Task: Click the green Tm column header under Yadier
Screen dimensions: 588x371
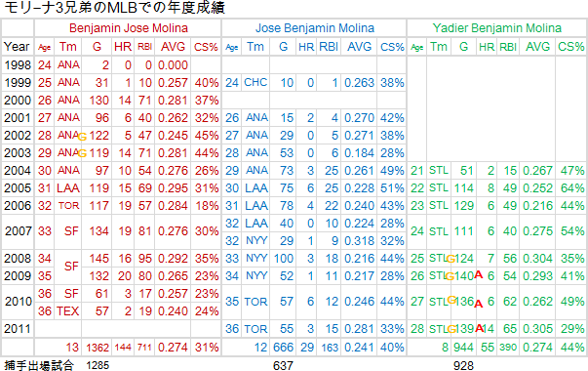Action: click(x=439, y=47)
